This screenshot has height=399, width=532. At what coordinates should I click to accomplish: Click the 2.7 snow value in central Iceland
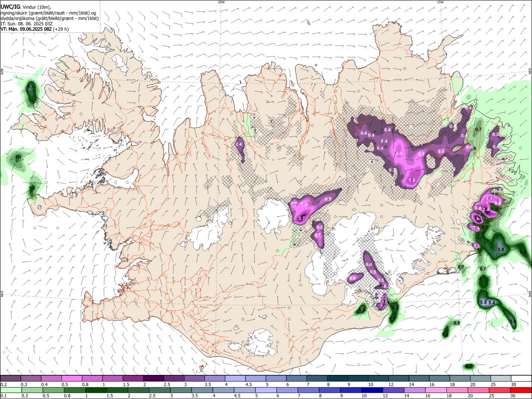(302, 218)
